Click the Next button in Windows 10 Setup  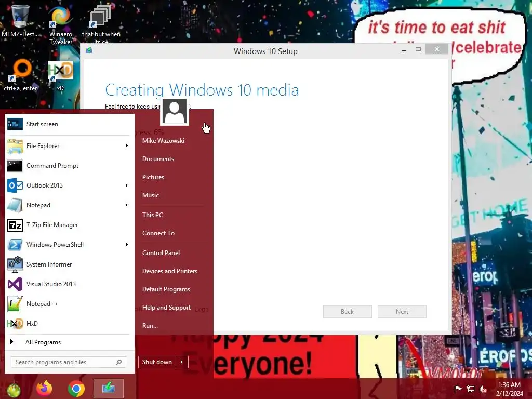pyautogui.click(x=402, y=312)
